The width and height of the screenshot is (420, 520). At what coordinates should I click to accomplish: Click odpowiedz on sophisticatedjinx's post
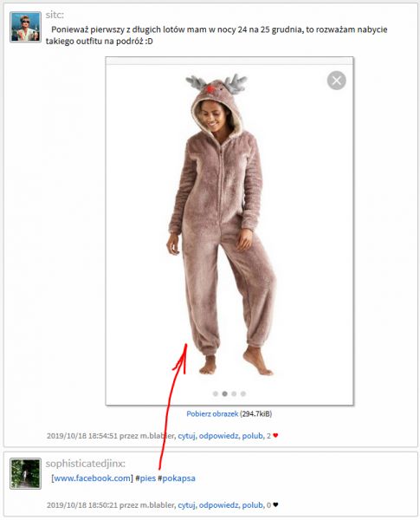click(x=218, y=505)
